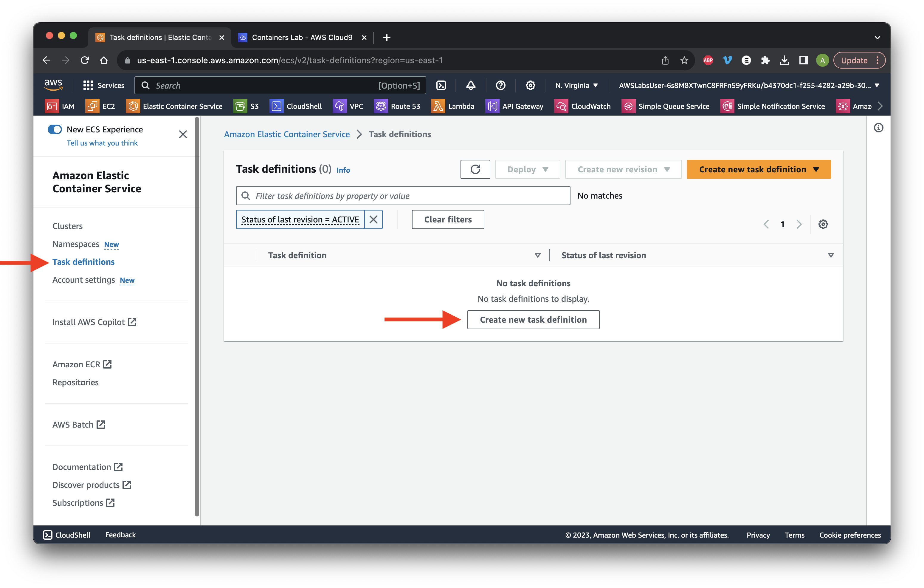Expand the Create new revision dropdown

pyautogui.click(x=623, y=169)
